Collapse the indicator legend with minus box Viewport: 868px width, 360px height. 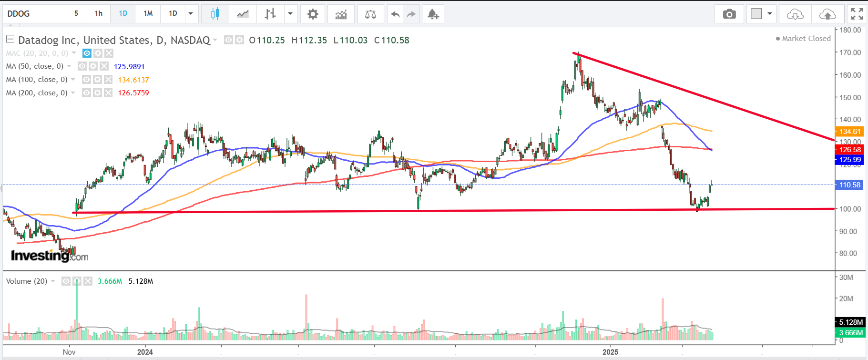tap(10, 39)
